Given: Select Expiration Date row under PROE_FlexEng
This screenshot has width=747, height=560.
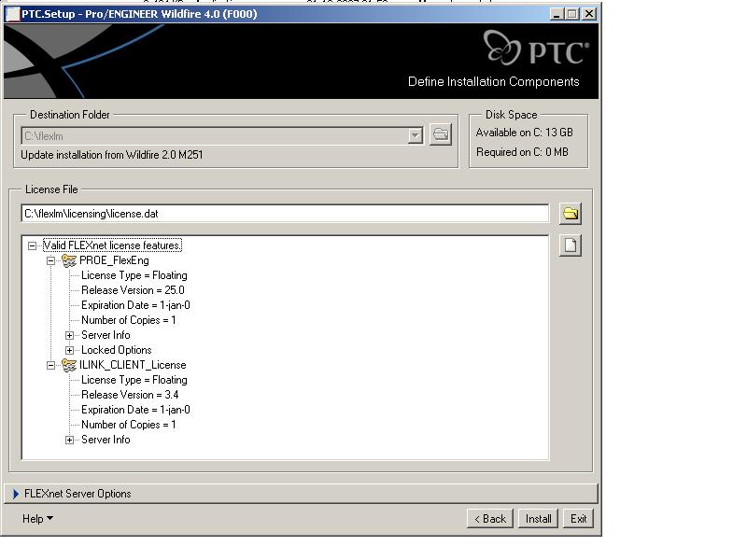Looking at the screenshot, I should (x=135, y=305).
